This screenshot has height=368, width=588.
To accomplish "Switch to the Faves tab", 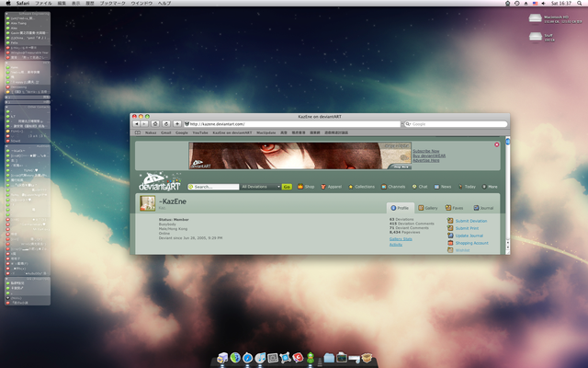I will click(x=455, y=208).
